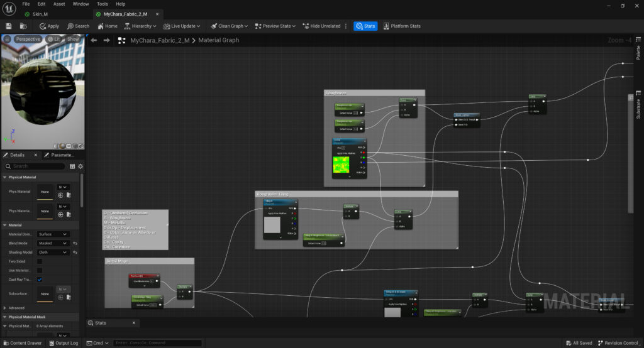This screenshot has width=644, height=348.
Task: Navigate back with the graph back arrow
Action: tap(94, 40)
